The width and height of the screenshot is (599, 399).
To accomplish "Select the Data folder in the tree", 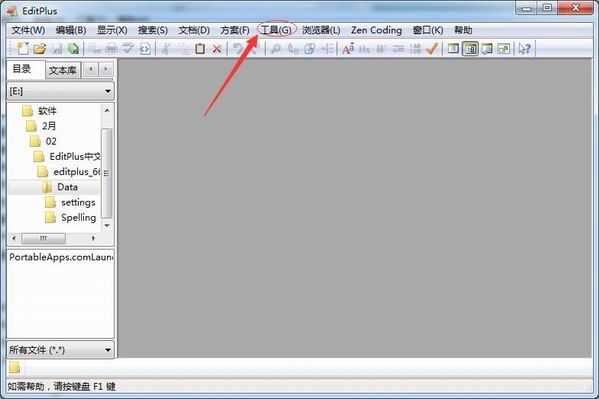I will pos(67,187).
